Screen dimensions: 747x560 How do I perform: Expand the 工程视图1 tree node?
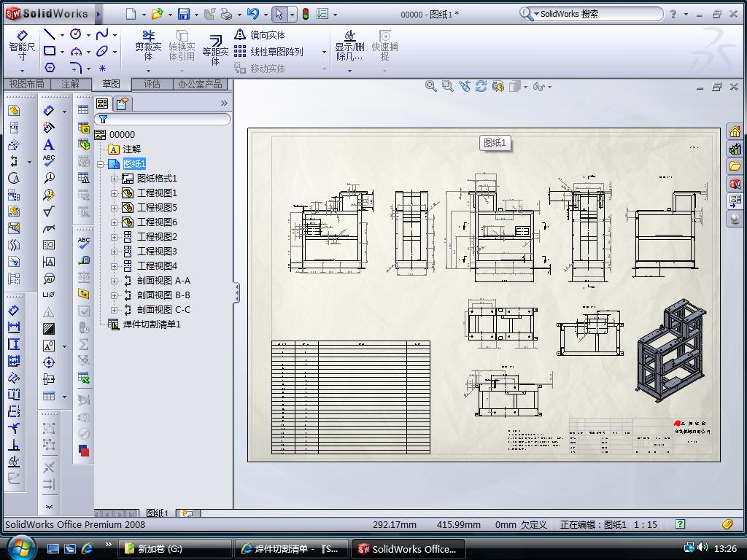point(114,193)
